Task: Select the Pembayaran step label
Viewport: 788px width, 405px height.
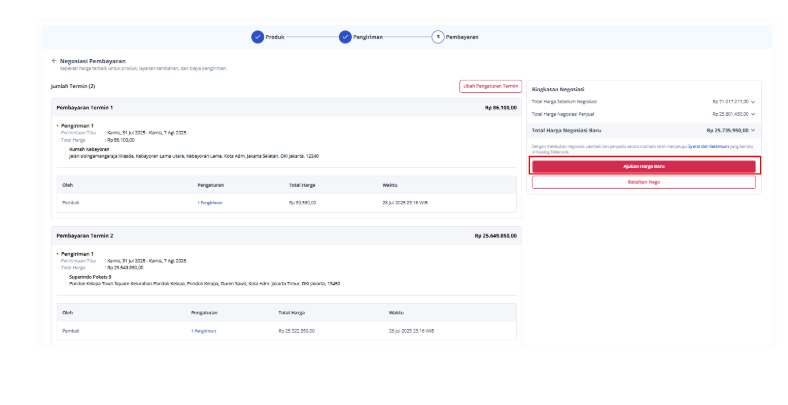Action: 462,37
